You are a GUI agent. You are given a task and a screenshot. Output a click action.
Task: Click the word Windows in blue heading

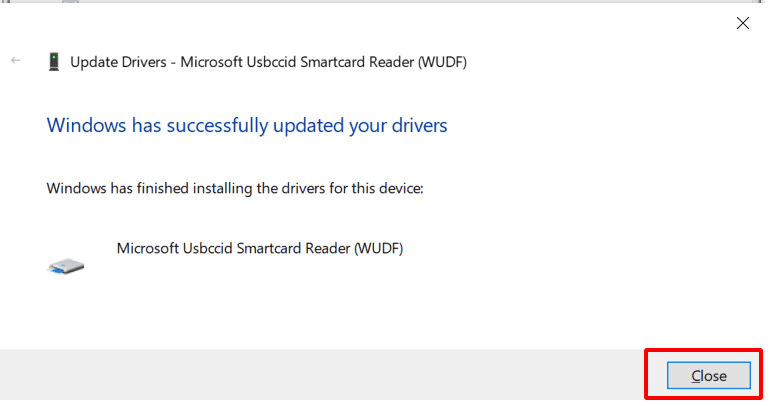pos(87,125)
